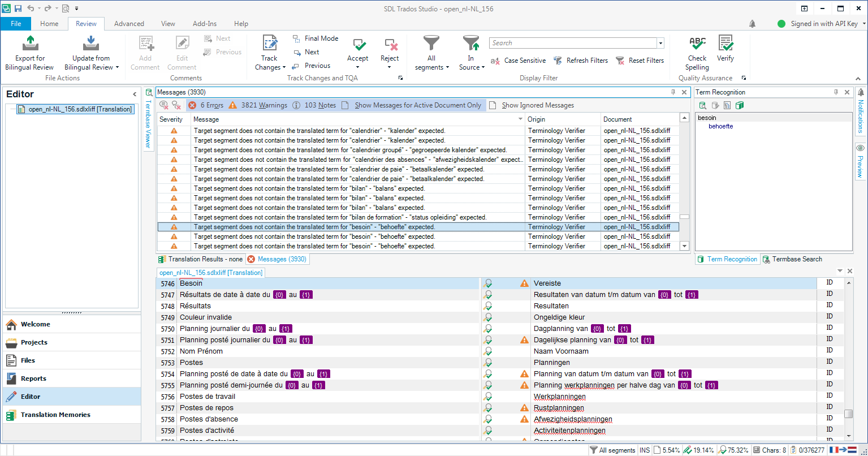Open the Advanced ribbon tab

pos(129,24)
